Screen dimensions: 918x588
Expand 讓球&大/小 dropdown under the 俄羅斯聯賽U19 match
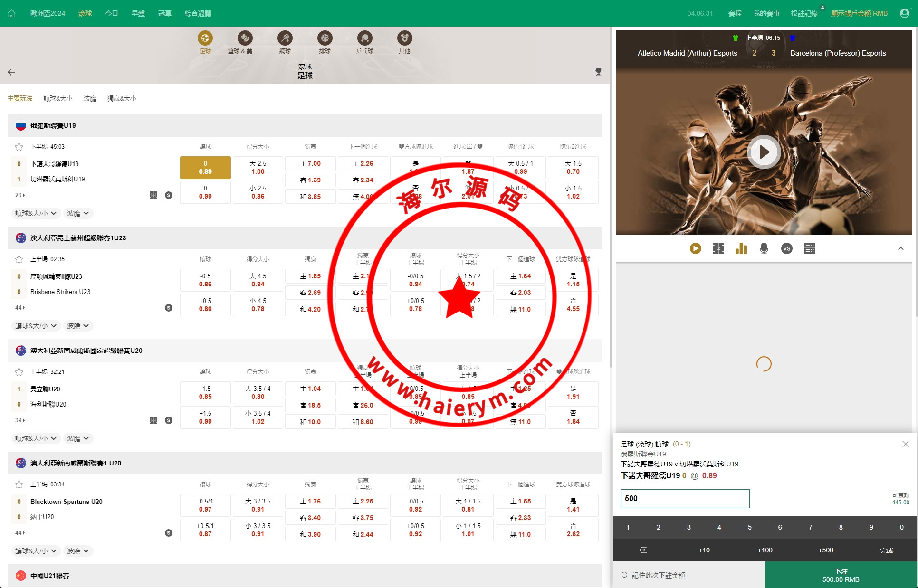coord(36,213)
